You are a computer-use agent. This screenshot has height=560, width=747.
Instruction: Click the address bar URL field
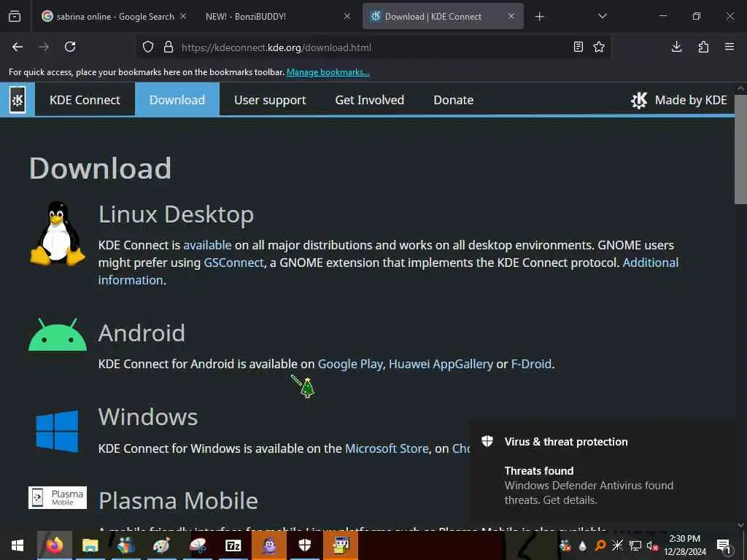[371, 47]
